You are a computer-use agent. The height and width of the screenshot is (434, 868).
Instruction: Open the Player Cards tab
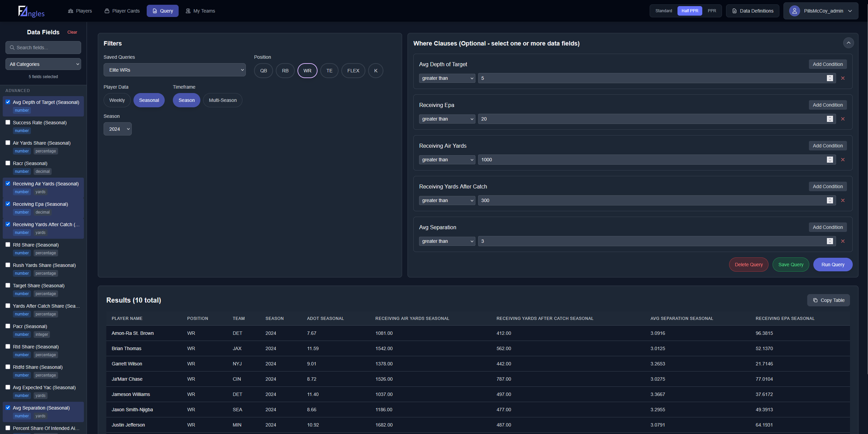pyautogui.click(x=122, y=11)
